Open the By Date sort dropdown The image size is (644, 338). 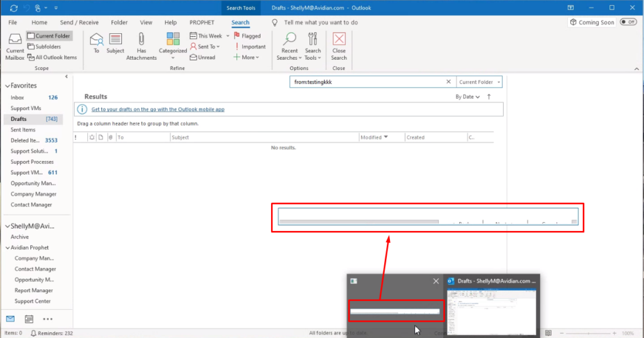[x=467, y=97]
